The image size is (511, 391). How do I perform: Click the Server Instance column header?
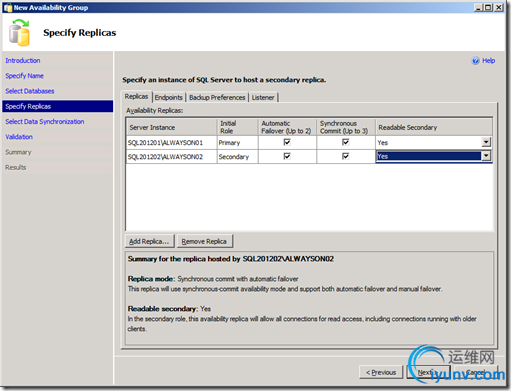tap(172, 127)
